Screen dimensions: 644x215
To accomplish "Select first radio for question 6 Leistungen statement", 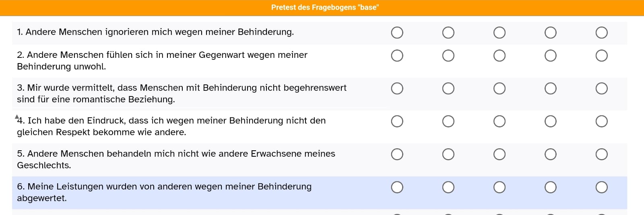I will coord(397,187).
